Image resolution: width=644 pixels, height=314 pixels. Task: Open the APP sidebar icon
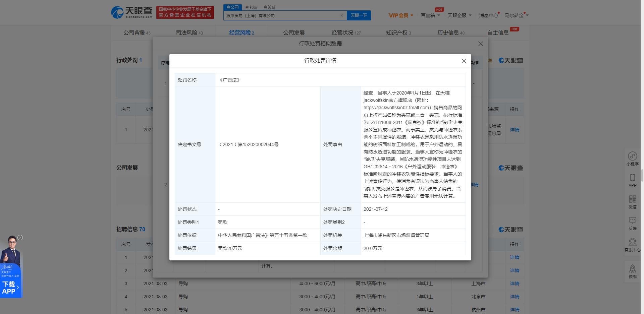(x=633, y=180)
